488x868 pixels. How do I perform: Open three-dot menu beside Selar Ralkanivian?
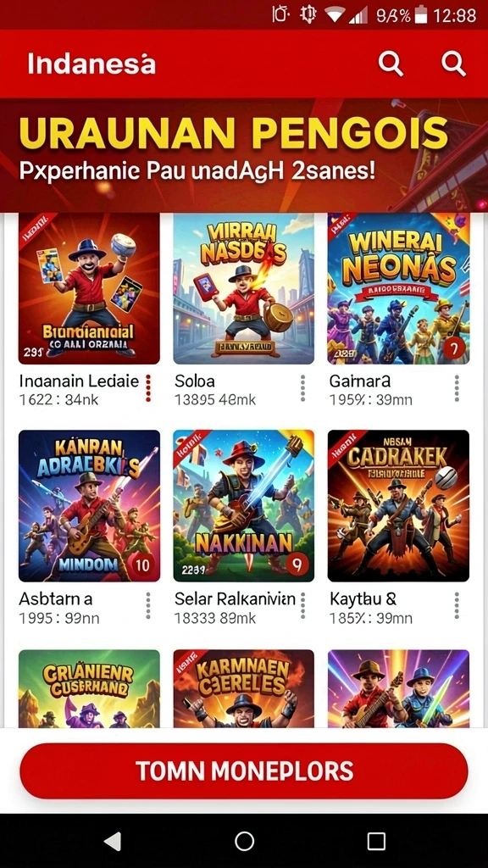302,605
